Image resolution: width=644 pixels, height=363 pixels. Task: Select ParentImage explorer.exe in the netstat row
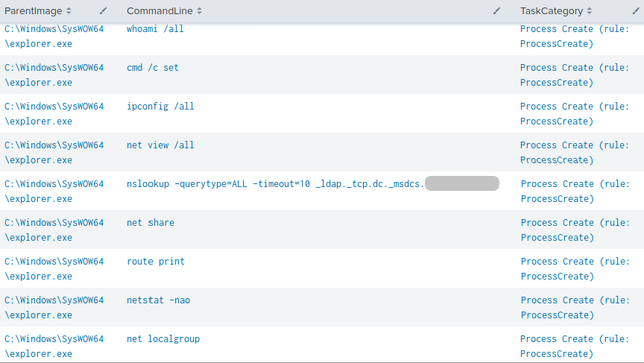[54, 308]
